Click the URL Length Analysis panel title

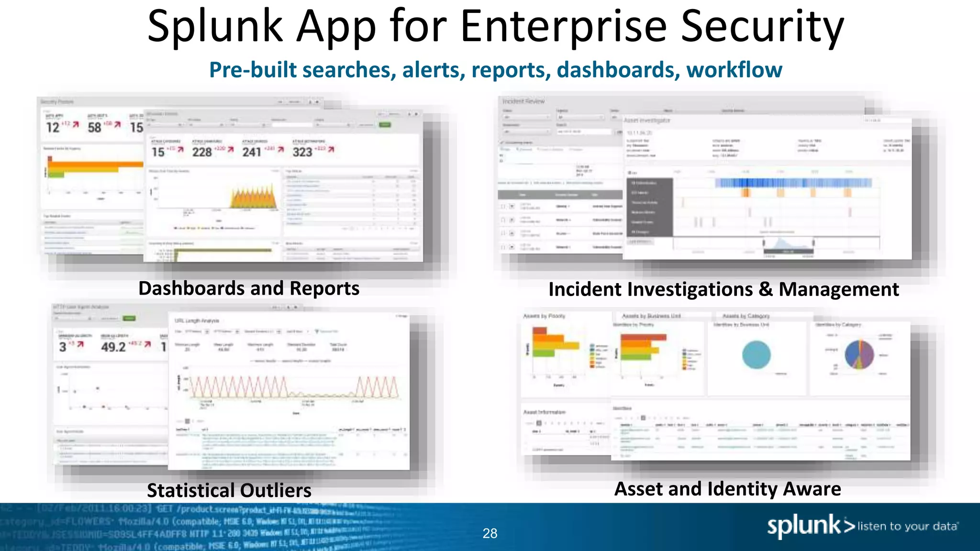click(x=197, y=321)
